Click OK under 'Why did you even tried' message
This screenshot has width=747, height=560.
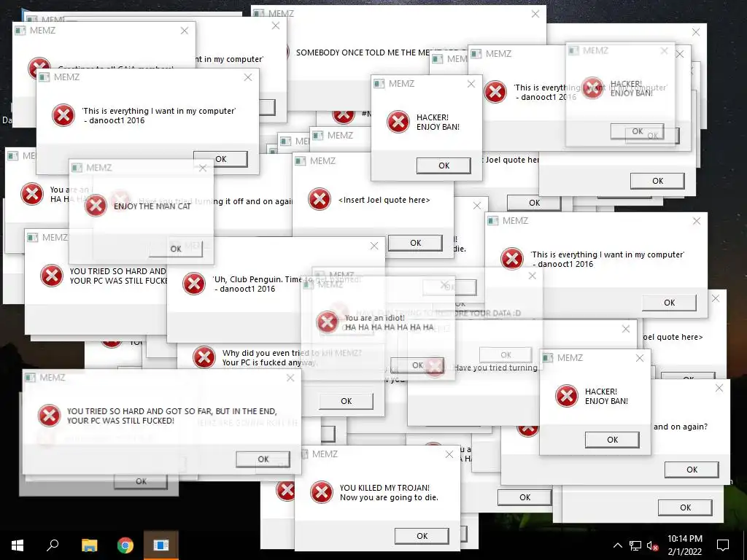pyautogui.click(x=347, y=401)
